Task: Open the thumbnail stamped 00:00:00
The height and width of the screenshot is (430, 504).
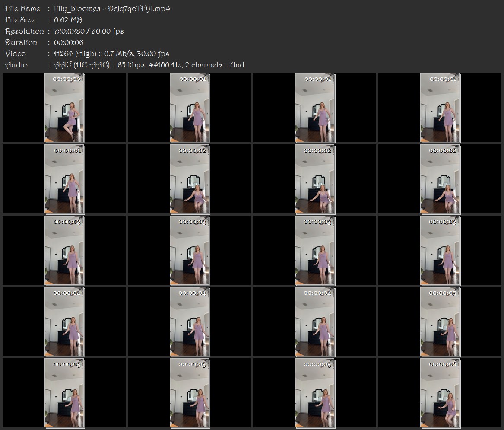Action: point(64,108)
